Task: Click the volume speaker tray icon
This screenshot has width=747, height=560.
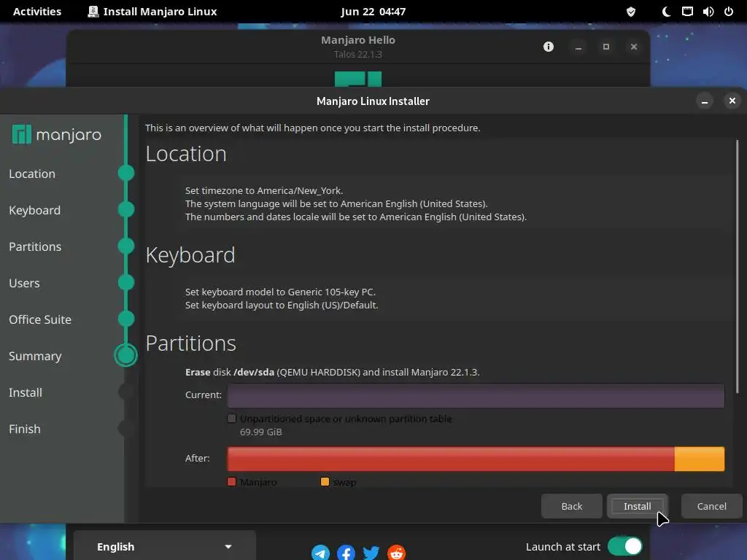Action: pos(708,12)
